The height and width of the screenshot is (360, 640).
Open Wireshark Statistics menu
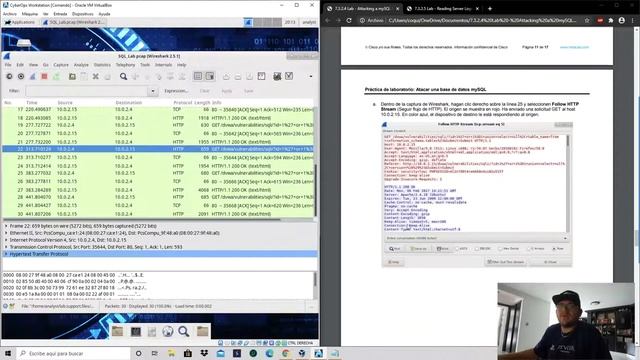pos(102,65)
